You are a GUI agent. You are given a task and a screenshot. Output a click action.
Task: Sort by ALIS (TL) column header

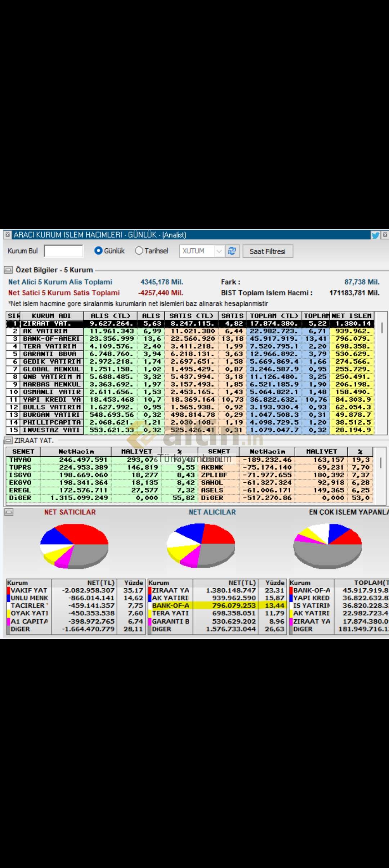(110, 316)
